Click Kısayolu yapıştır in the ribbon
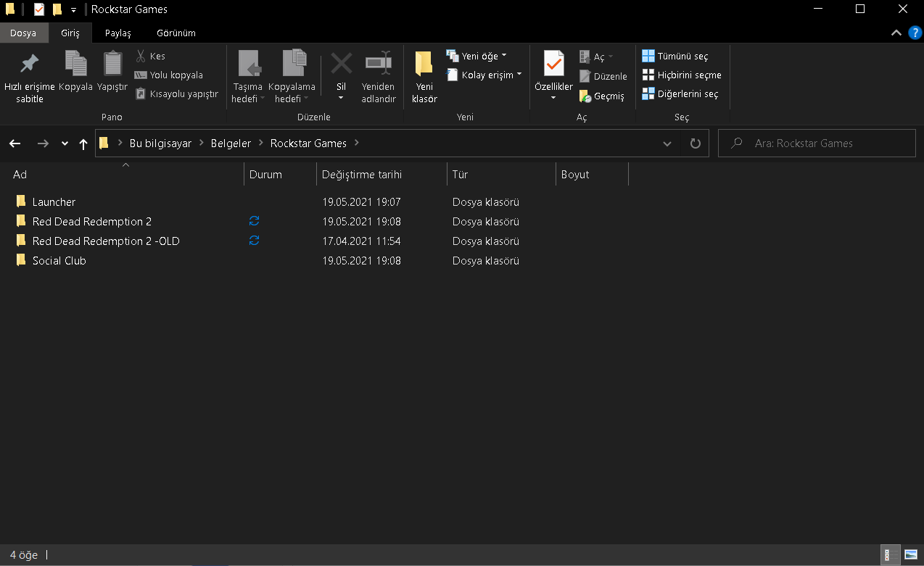The width and height of the screenshot is (924, 566). [176, 93]
